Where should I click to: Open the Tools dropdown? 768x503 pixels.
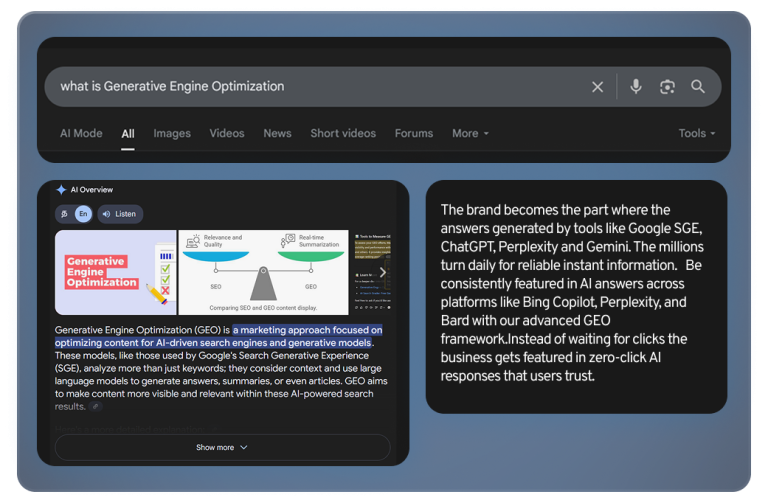696,133
